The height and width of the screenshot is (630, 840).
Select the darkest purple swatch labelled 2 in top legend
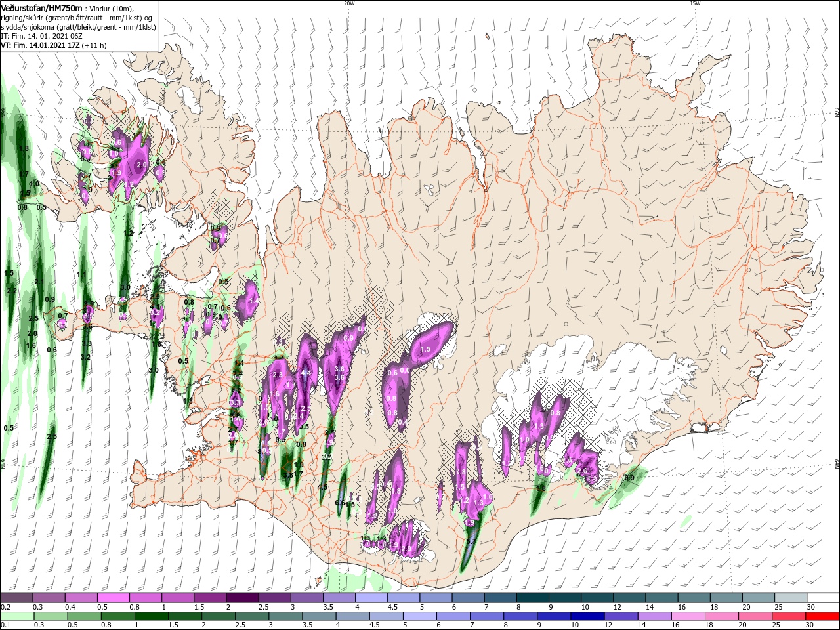241,598
